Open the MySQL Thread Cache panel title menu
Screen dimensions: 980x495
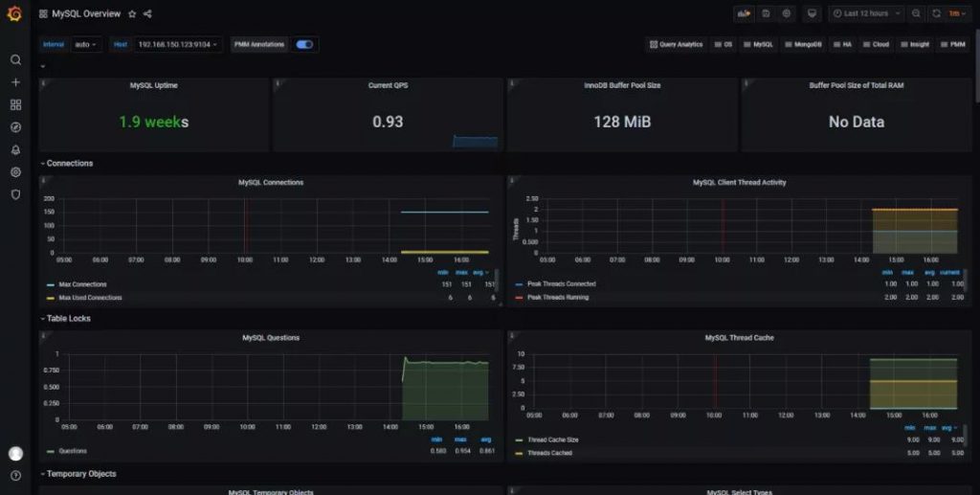click(740, 337)
